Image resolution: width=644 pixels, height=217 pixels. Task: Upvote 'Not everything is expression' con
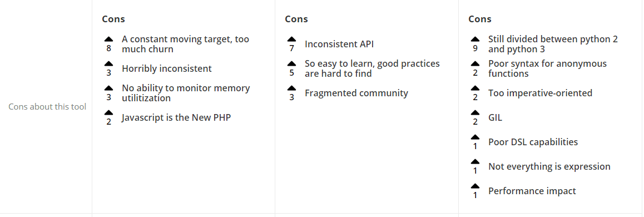click(475, 161)
